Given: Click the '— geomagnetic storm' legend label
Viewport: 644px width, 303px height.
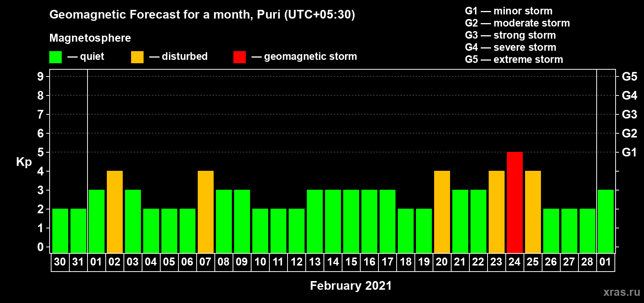Looking at the screenshot, I should [x=304, y=56].
